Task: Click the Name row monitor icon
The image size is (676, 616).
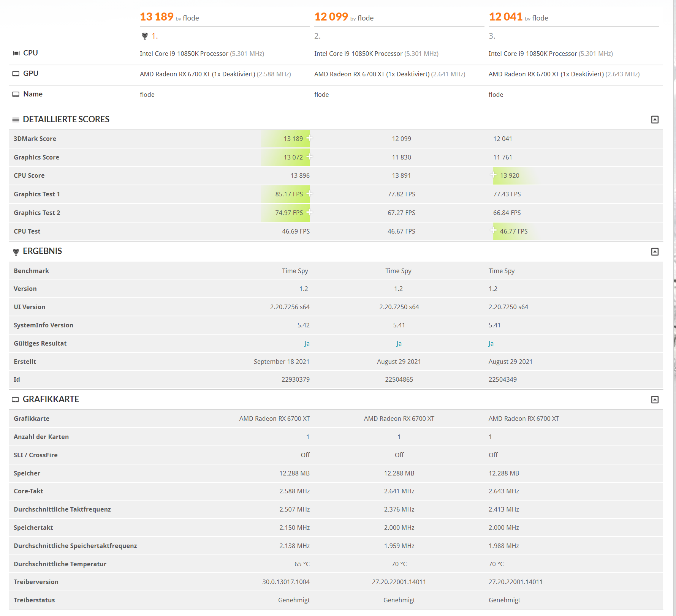Action: coord(16,94)
